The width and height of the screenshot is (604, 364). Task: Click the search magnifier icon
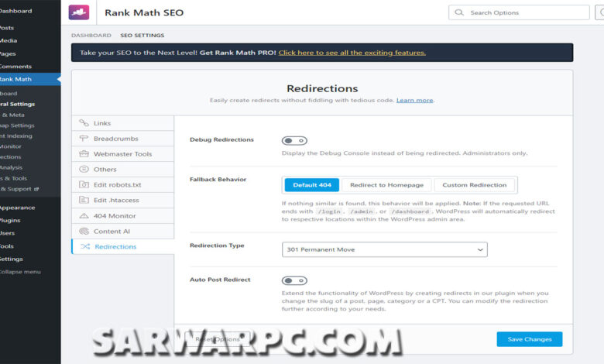pos(458,12)
